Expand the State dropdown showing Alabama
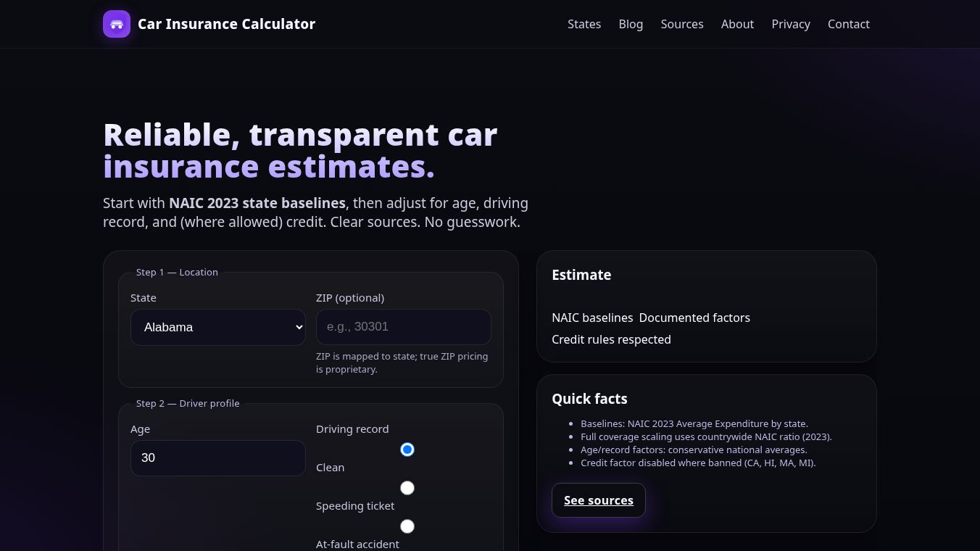Image resolution: width=980 pixels, height=551 pixels. tap(218, 327)
